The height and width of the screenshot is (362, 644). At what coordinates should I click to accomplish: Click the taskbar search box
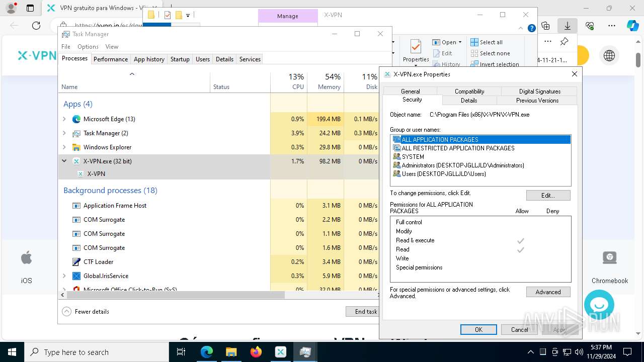coord(97,352)
